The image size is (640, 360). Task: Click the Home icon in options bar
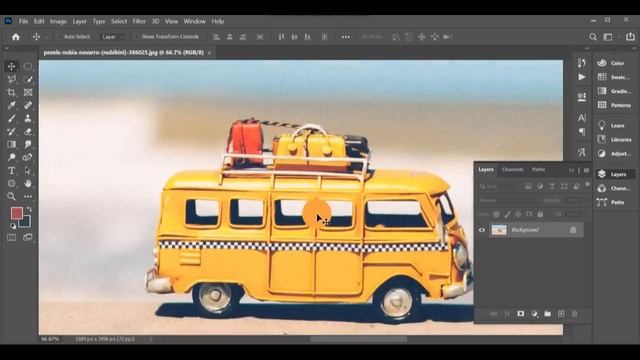[x=16, y=37]
